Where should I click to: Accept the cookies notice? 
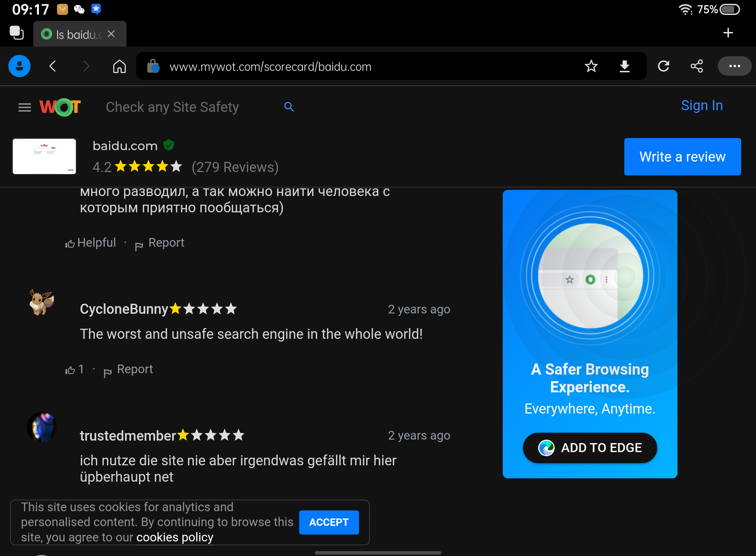click(x=329, y=522)
